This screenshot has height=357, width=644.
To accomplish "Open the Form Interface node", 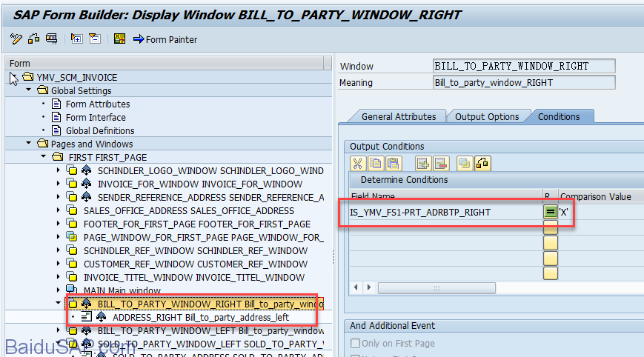I will (x=96, y=117).
